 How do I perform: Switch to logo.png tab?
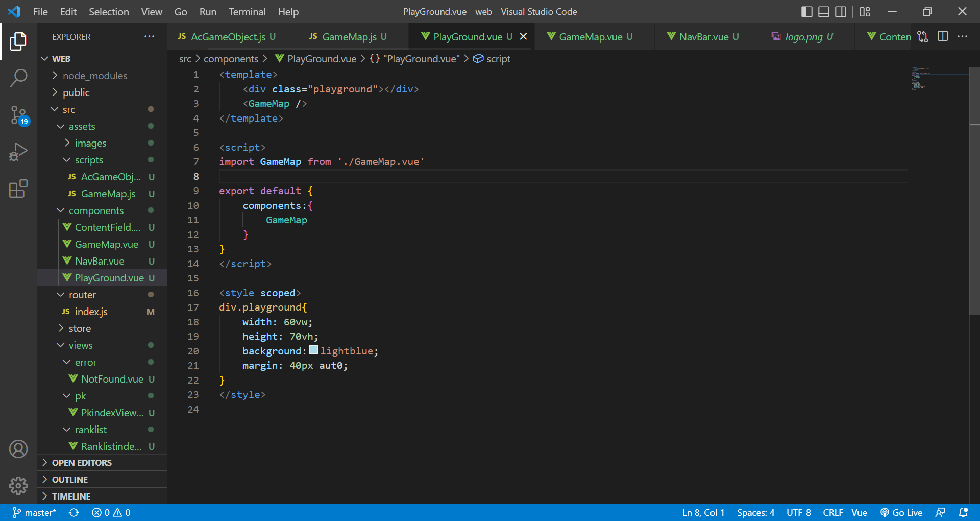tap(807, 36)
